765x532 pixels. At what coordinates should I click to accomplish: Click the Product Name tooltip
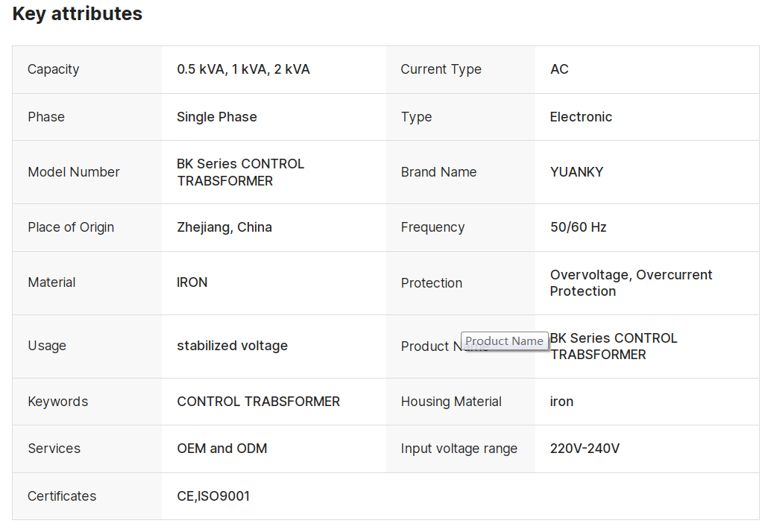click(x=504, y=341)
